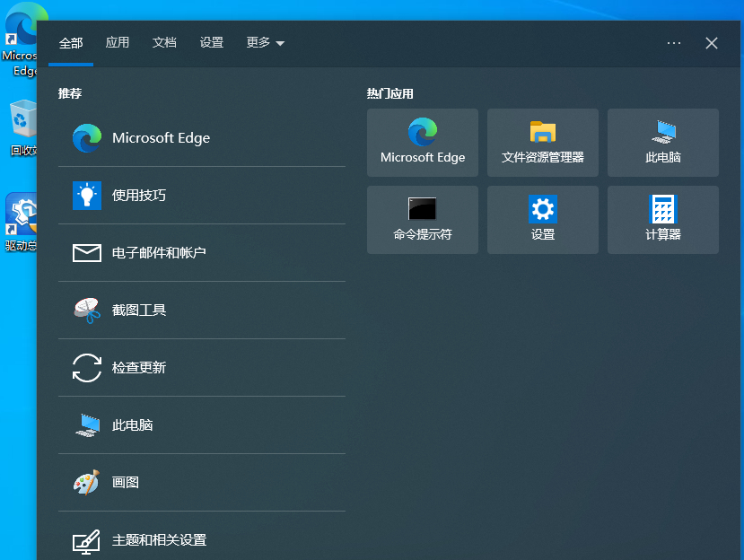Switch to the 文档 tab

[x=164, y=42]
